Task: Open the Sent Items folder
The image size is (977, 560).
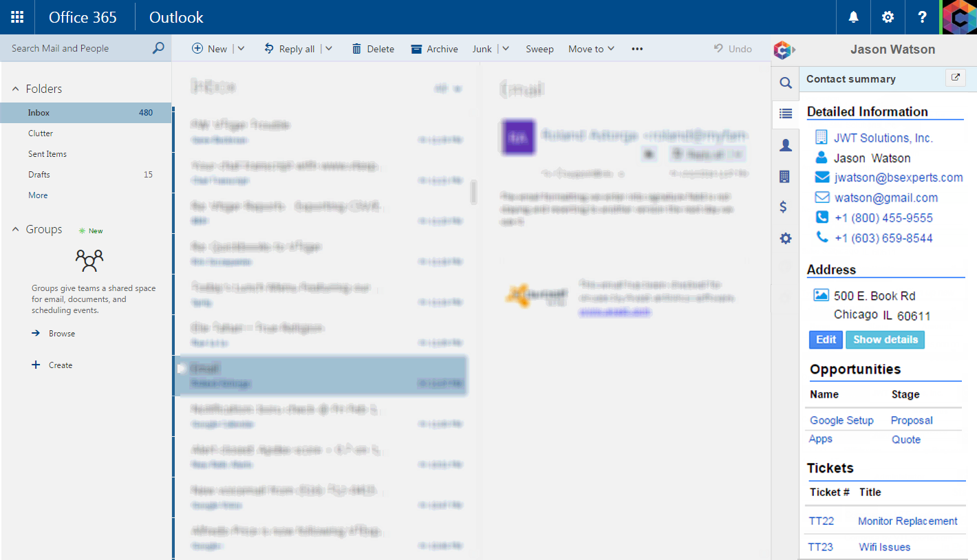Action: (x=47, y=154)
